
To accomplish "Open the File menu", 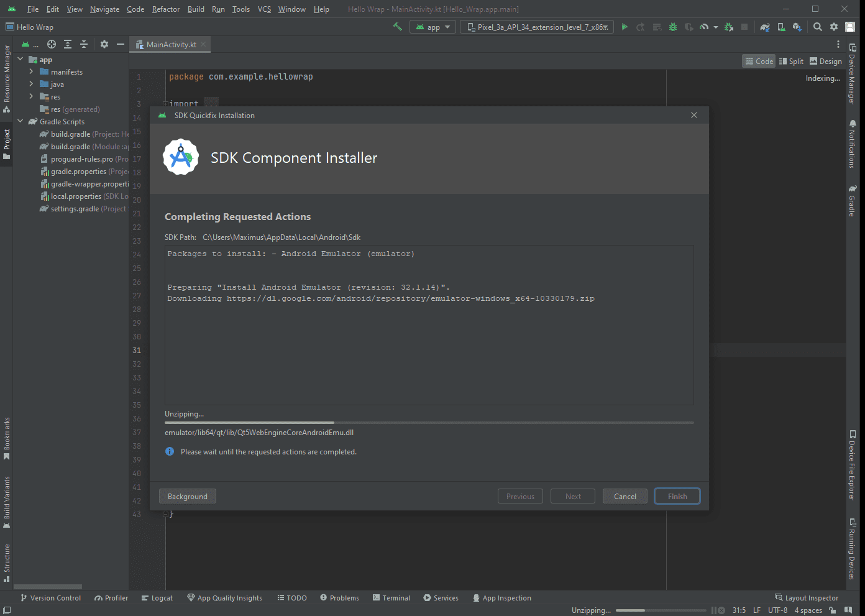I will tap(33, 9).
